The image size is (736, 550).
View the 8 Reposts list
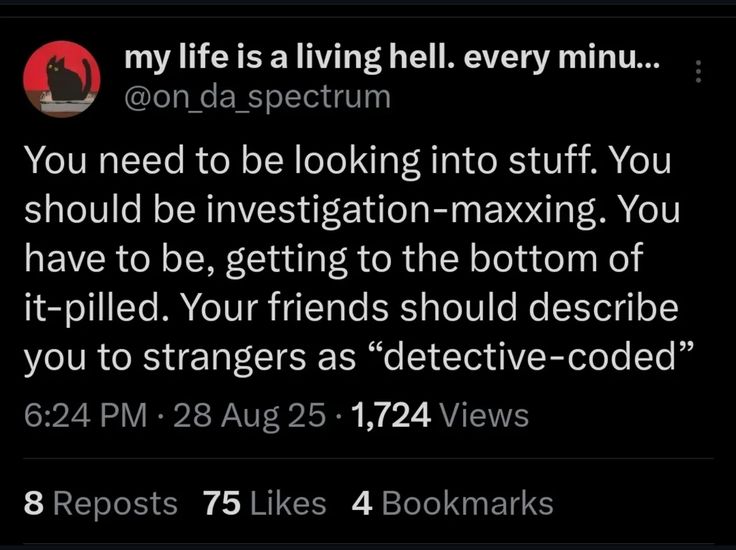100,503
